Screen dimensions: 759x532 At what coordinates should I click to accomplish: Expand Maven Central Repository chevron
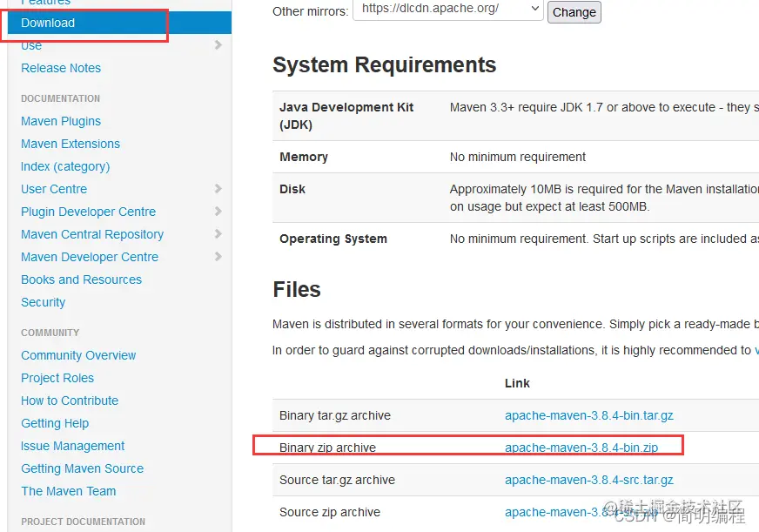218,234
